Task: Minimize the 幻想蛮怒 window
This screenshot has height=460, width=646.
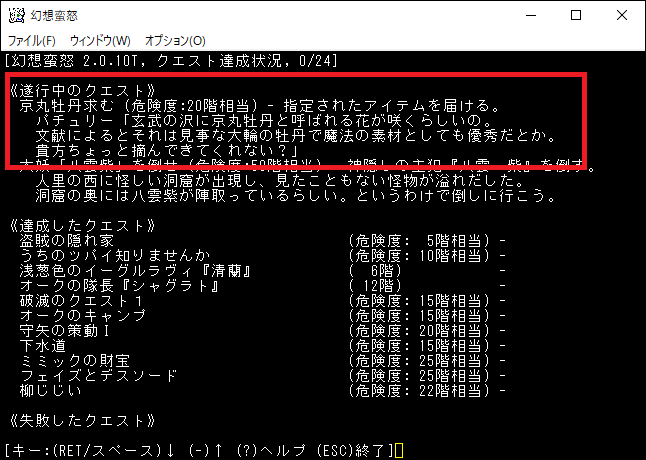Action: [529, 17]
